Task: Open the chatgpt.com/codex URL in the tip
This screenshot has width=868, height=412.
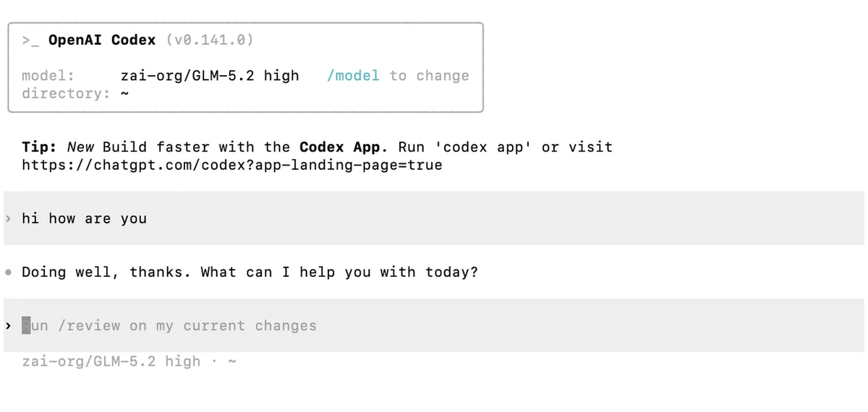Action: click(x=231, y=165)
